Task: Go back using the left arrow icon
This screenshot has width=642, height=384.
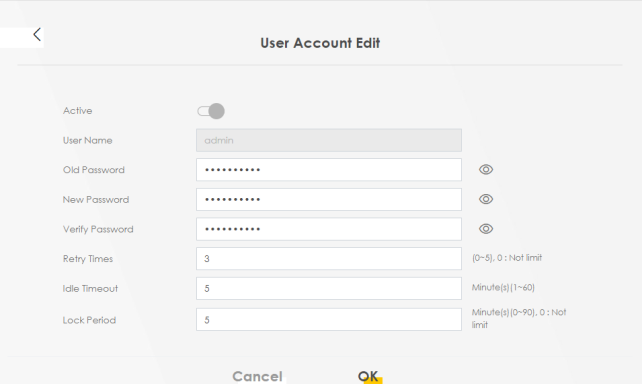Action: pyautogui.click(x=37, y=35)
